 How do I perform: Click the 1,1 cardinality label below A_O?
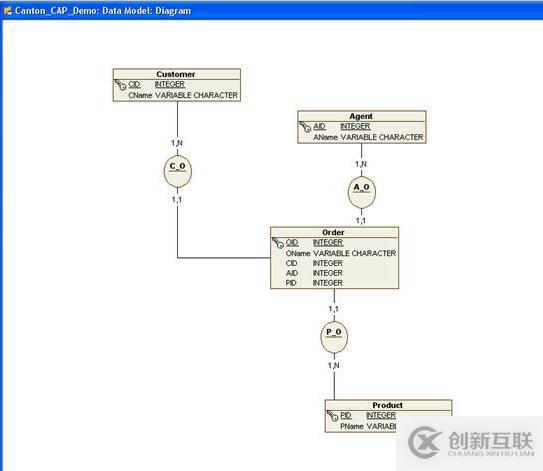coord(361,220)
